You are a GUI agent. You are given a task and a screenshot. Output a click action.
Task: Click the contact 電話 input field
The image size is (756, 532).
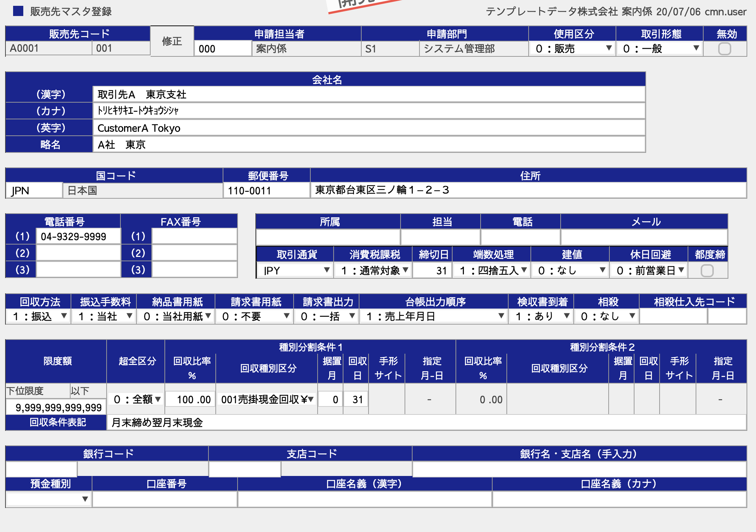(521, 237)
